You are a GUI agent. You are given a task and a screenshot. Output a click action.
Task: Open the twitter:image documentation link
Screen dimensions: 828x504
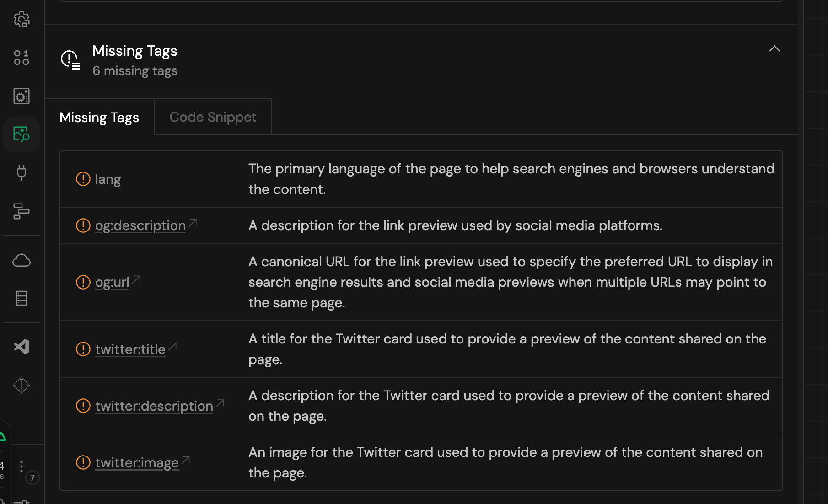pyautogui.click(x=137, y=463)
